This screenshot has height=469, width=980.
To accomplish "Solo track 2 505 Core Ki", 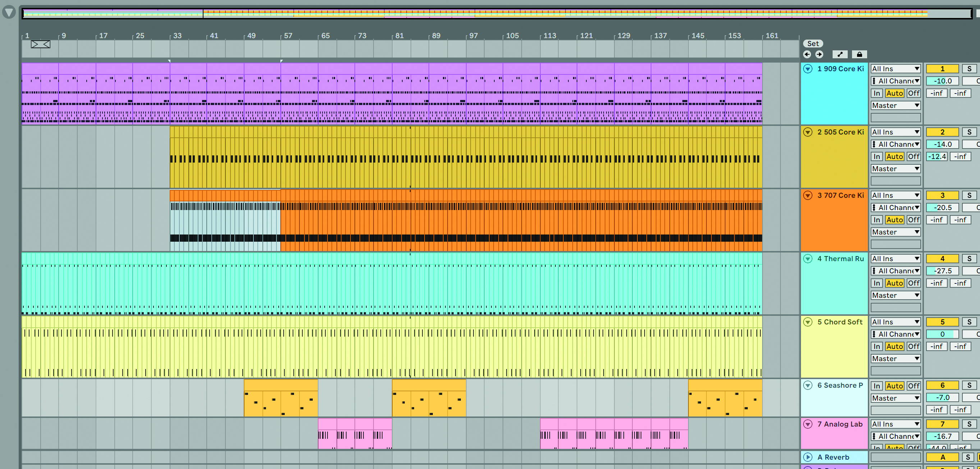I will 969,132.
